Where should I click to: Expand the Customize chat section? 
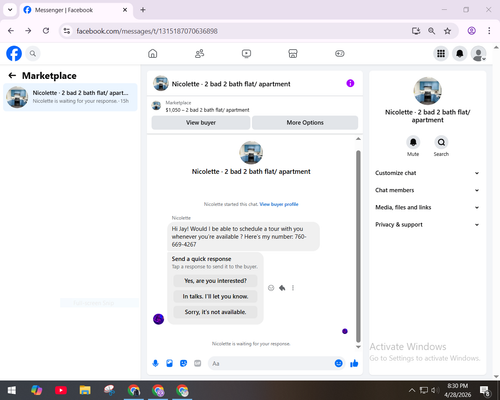pos(427,173)
